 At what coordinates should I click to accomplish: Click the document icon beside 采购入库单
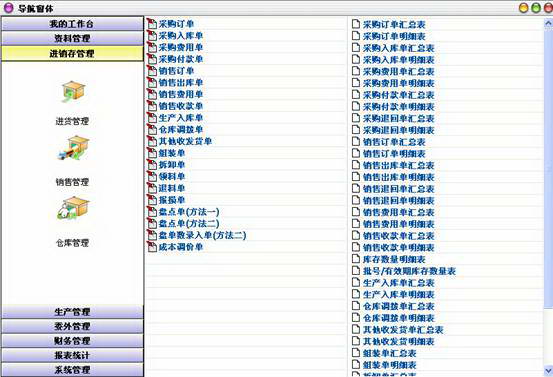(x=152, y=36)
